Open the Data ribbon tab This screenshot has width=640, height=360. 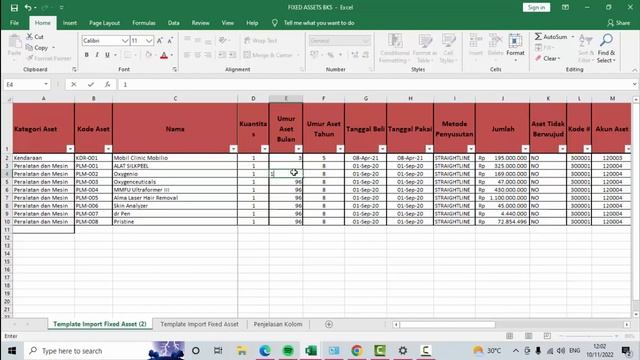point(173,23)
